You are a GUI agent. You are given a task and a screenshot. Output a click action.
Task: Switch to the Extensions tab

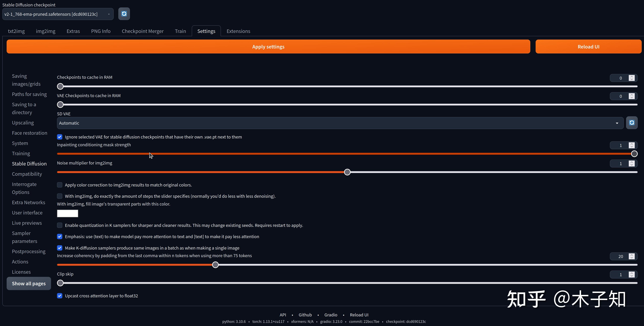coord(238,31)
